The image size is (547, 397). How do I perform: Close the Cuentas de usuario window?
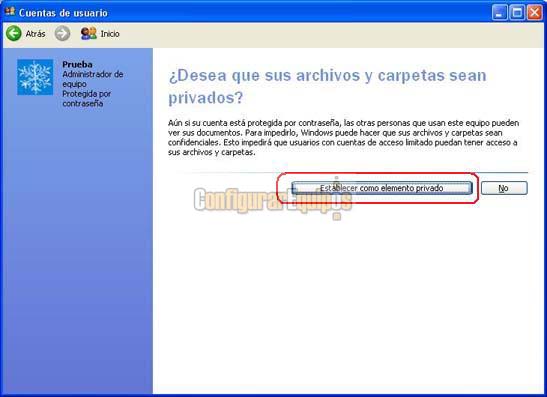pos(534,13)
